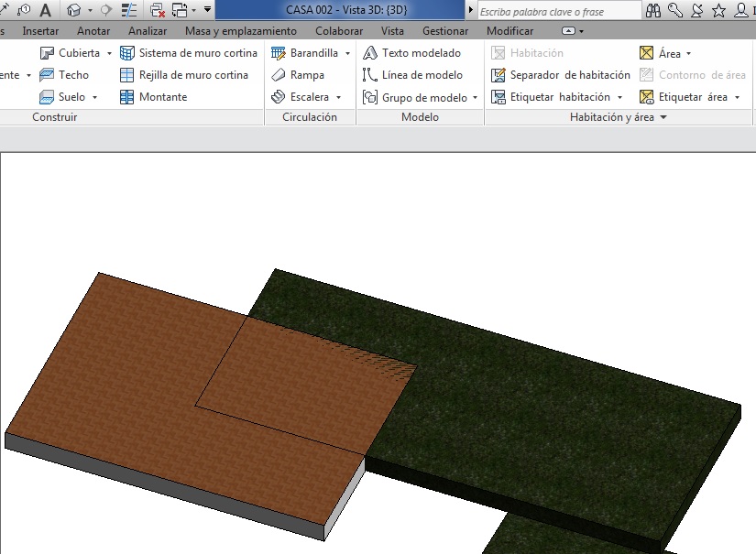Expand the Suelo dropdown arrow
The width and height of the screenshot is (756, 554).
94,97
